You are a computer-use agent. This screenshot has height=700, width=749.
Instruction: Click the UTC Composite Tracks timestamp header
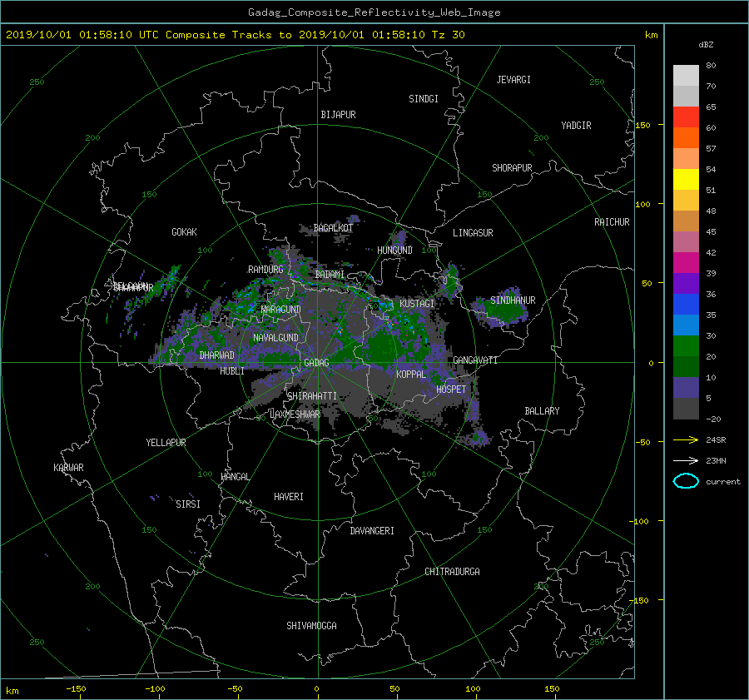(235, 35)
